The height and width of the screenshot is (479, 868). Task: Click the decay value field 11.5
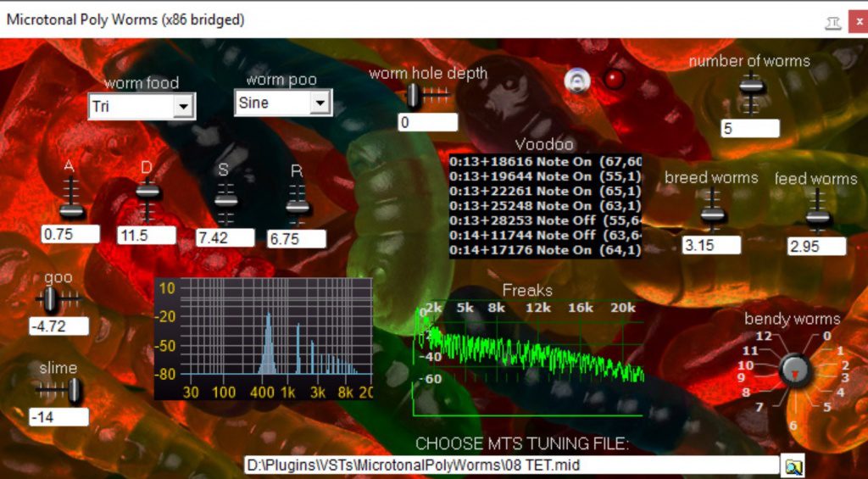coord(147,236)
